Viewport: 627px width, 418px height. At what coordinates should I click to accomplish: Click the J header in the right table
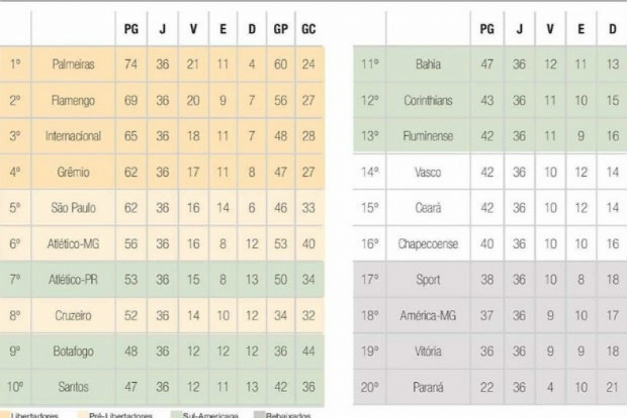click(x=519, y=29)
